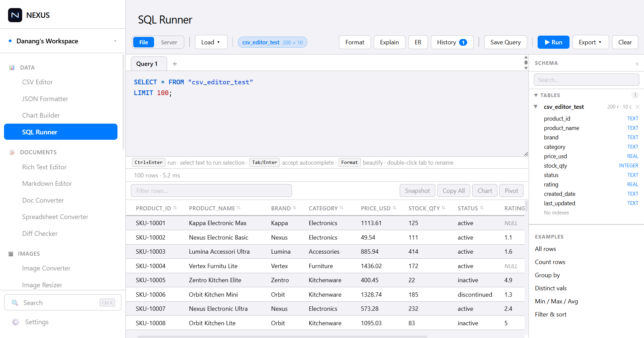This screenshot has width=644, height=338.
Task: Load the 'Group by' example
Action: pos(547,275)
